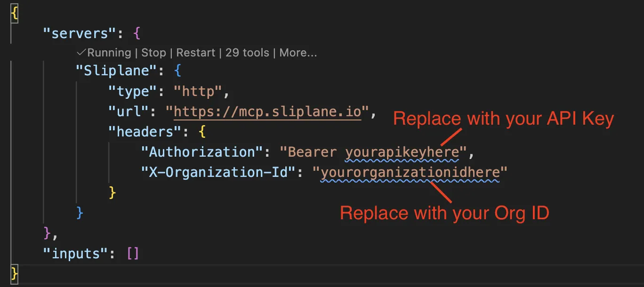The image size is (644, 287).
Task: Click the opening curly brace on first line
Action: pos(15,13)
